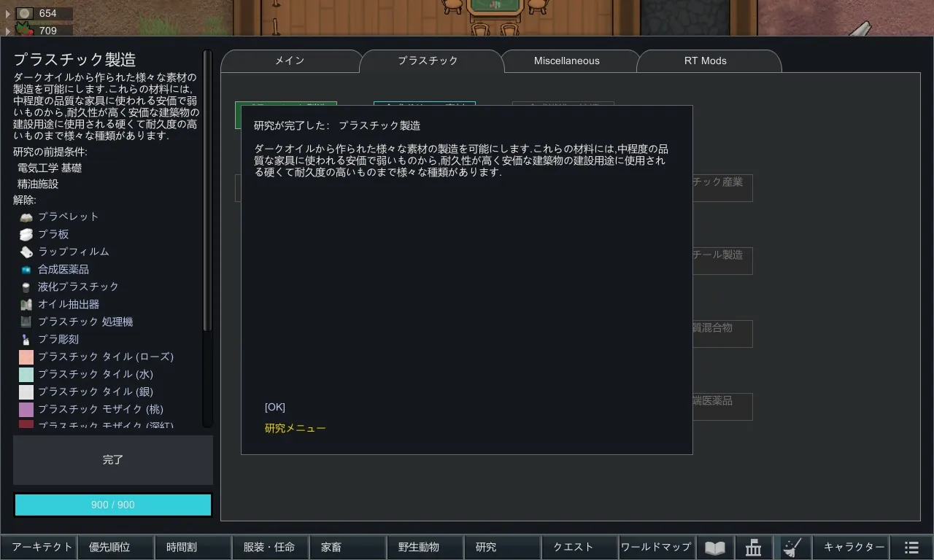Click the プラ彫刻 sculpture icon
Image resolution: width=934 pixels, height=560 pixels.
pyautogui.click(x=26, y=339)
